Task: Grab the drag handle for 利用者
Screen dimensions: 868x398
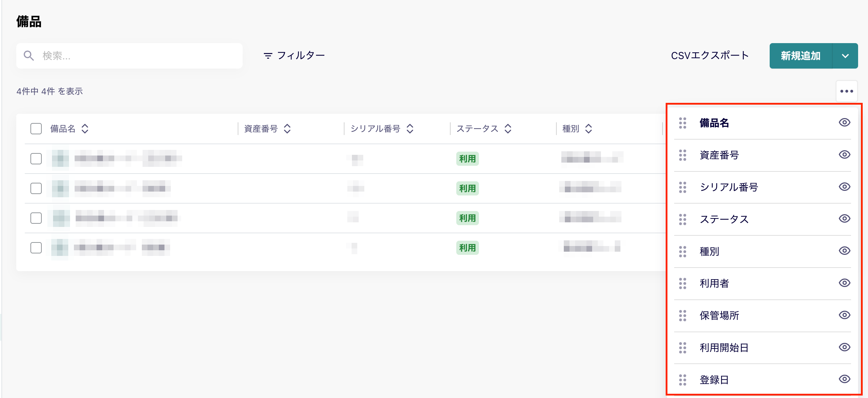Action: click(683, 283)
